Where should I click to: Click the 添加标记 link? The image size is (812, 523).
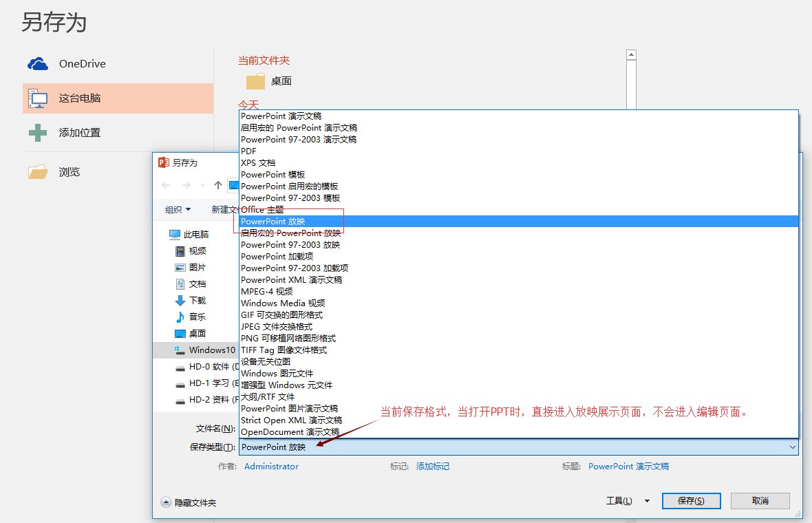point(433,466)
